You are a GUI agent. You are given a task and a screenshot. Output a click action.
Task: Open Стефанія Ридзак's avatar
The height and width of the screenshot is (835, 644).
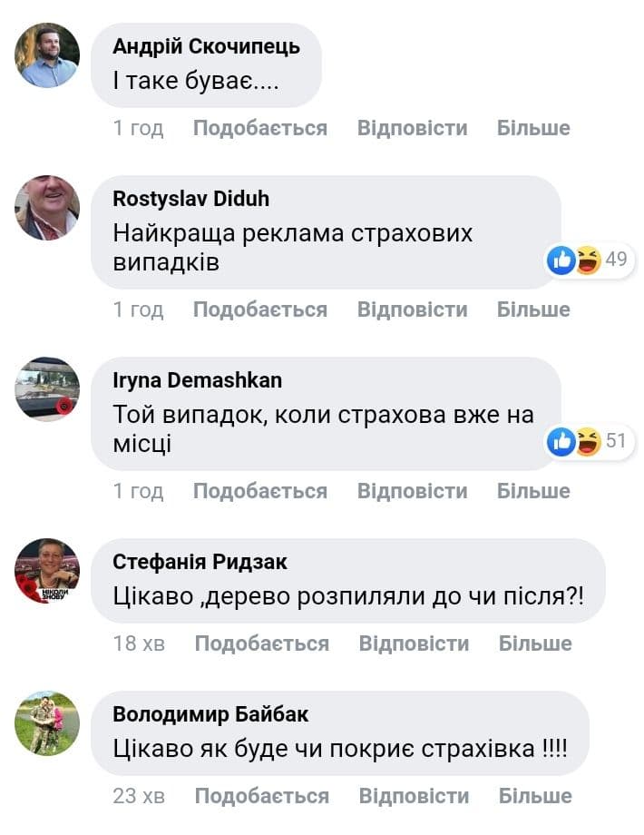coord(47,570)
